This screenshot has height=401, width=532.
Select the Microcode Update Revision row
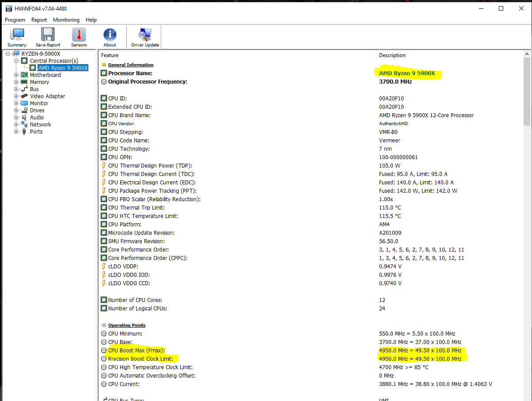pos(311,233)
